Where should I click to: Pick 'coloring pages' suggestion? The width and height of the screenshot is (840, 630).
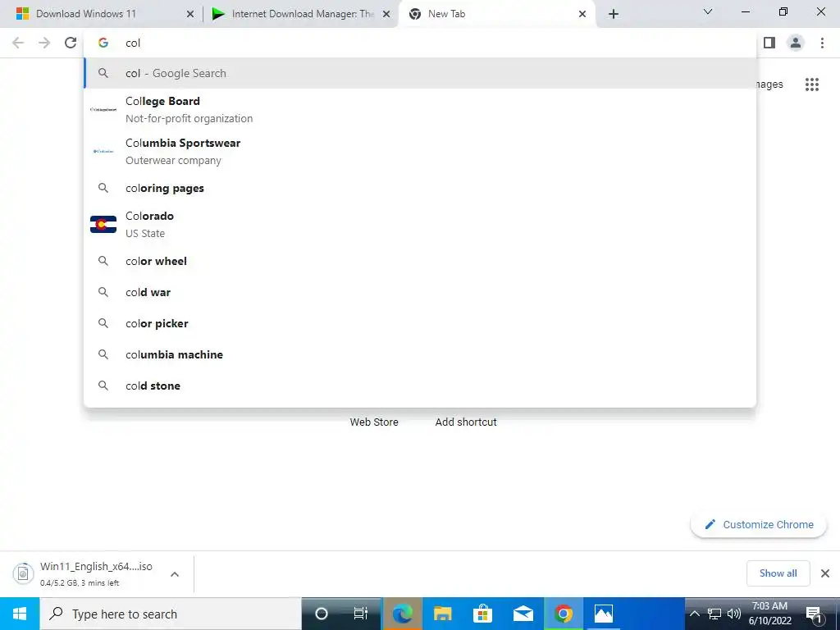[x=420, y=188]
